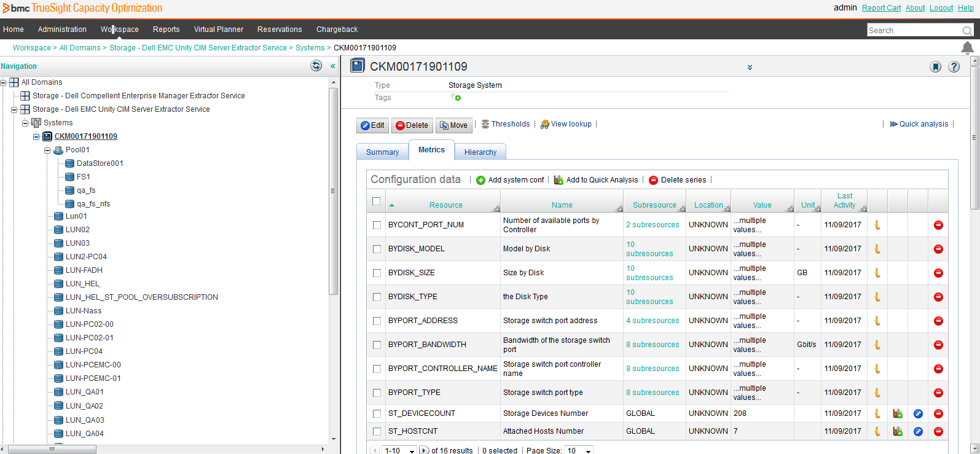Delete the BYDISK_TYPE row
980x454 pixels.
(x=938, y=297)
